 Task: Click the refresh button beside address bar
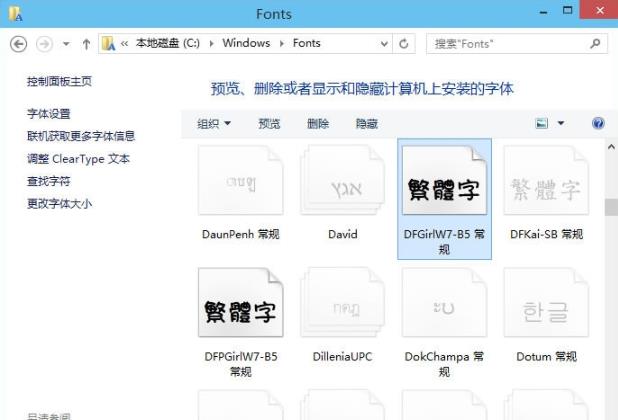coord(405,44)
